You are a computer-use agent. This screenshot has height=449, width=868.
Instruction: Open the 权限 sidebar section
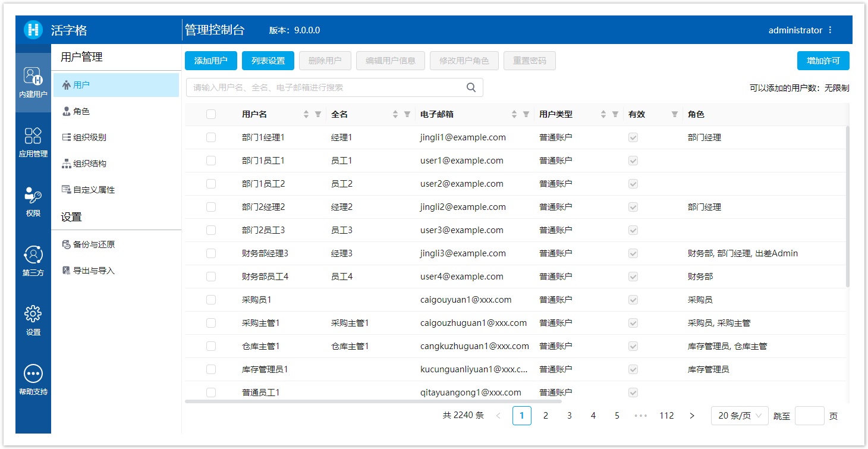33,202
